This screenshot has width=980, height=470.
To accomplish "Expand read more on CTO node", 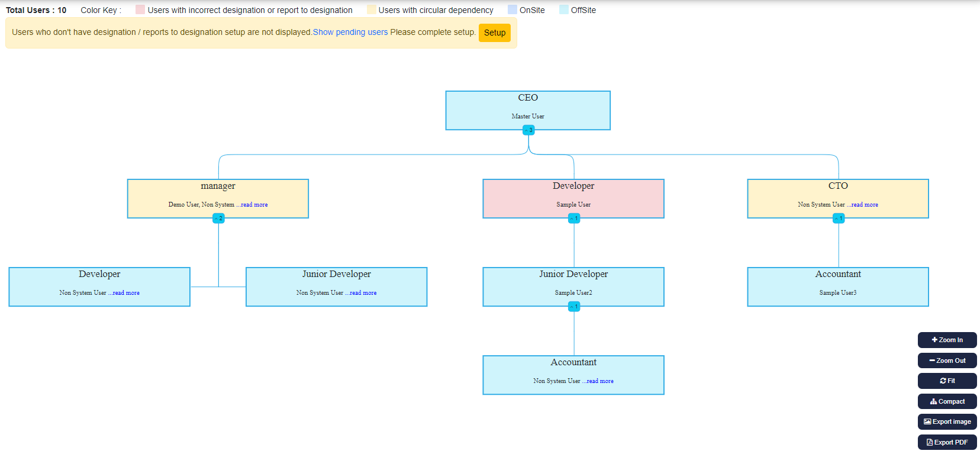I will tap(864, 205).
